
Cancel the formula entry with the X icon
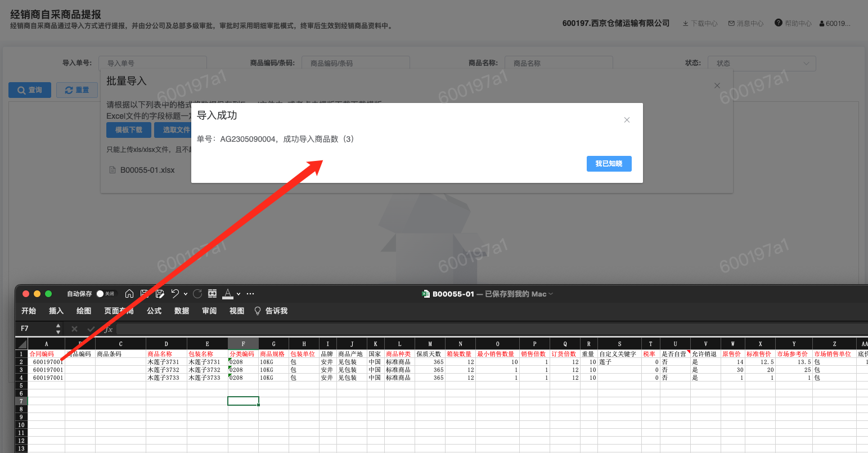(x=74, y=329)
